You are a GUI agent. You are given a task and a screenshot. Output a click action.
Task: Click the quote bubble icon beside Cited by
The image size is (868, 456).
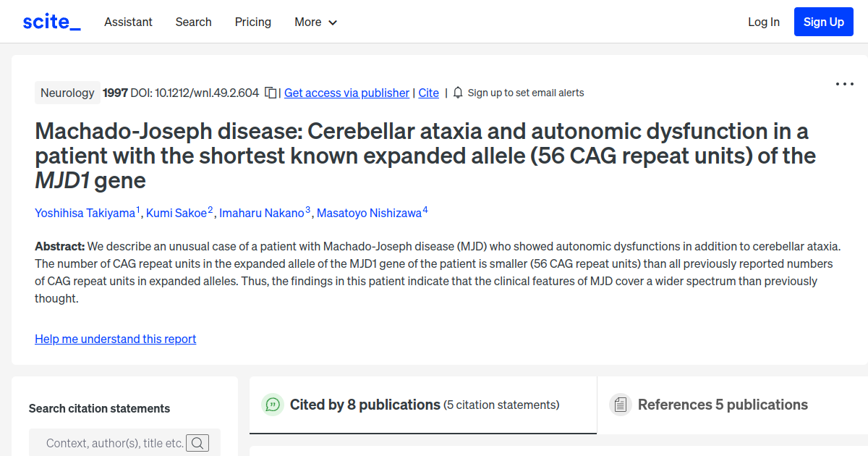coord(273,405)
